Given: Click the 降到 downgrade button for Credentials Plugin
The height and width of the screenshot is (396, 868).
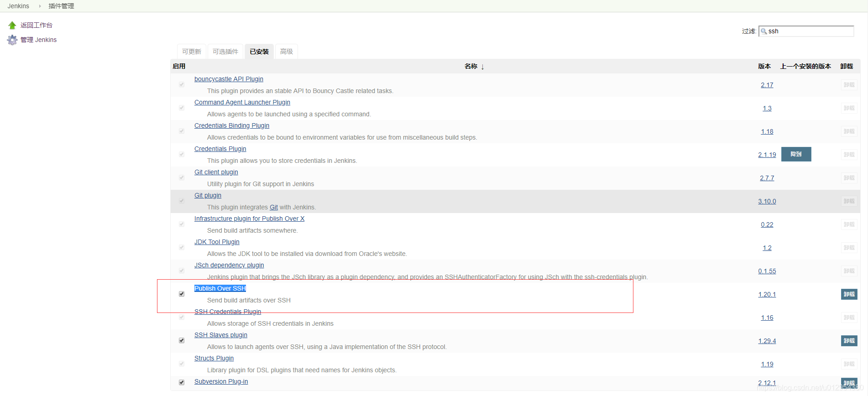Looking at the screenshot, I should pos(796,154).
